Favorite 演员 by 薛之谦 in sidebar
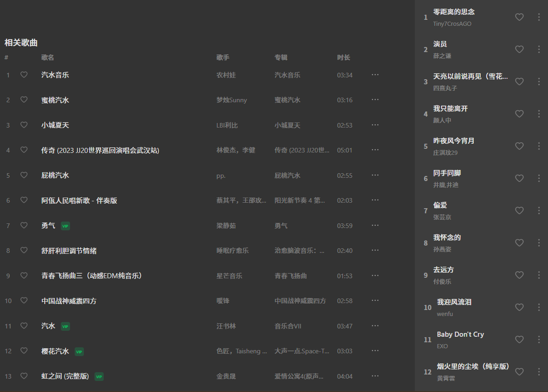 (x=519, y=49)
